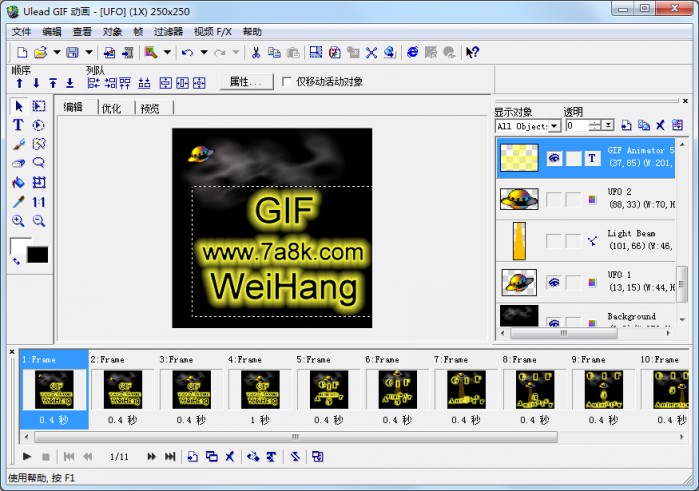Toggle lock box of Light Beam object

573,241
